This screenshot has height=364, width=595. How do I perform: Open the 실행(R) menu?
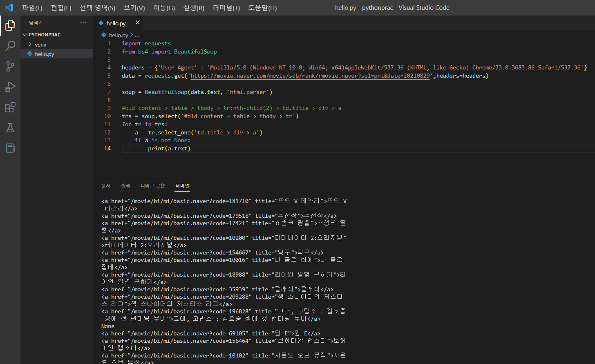tap(194, 8)
